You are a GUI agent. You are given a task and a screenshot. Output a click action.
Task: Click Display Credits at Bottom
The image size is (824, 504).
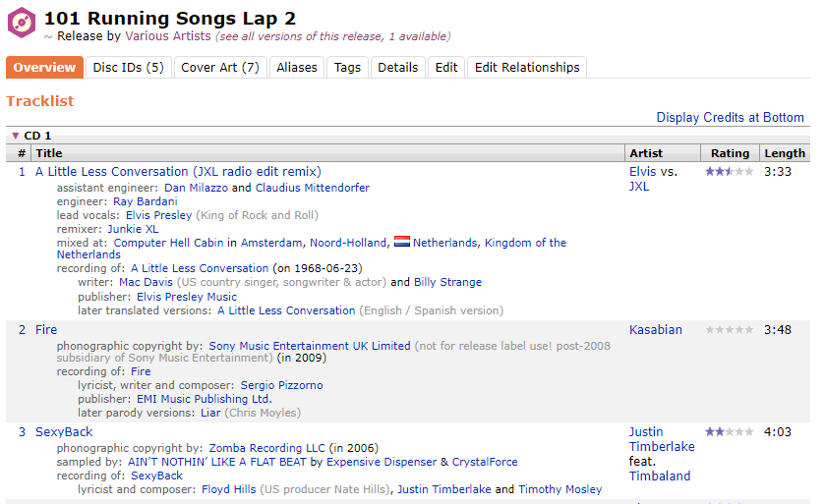click(730, 117)
